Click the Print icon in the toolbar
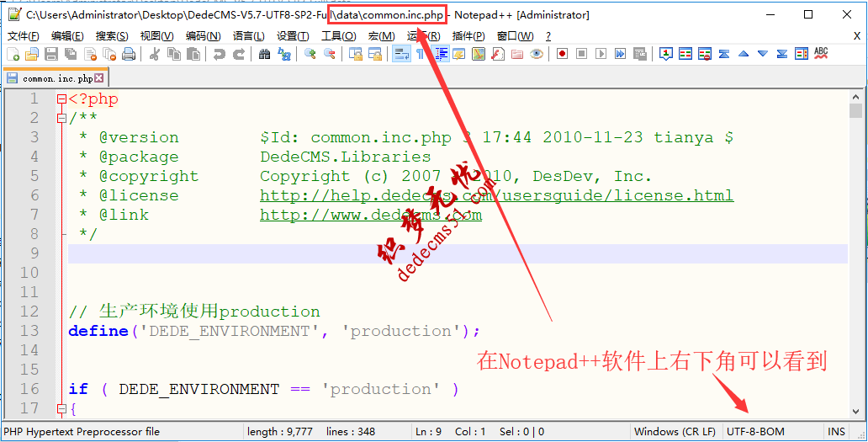 (129, 54)
